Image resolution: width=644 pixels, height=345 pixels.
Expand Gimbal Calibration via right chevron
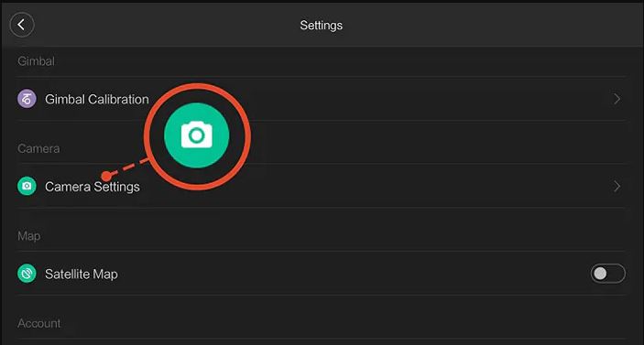(x=617, y=99)
